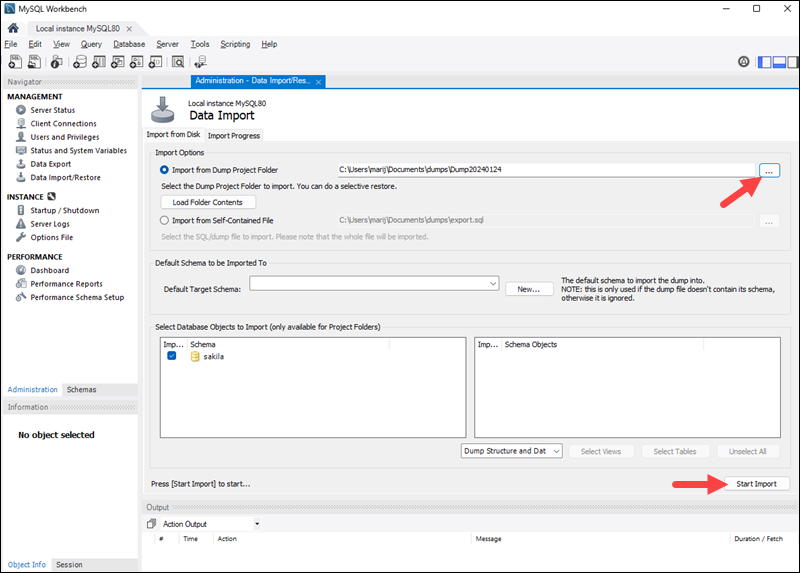Open the File menu
This screenshot has width=800, height=573.
coord(11,44)
